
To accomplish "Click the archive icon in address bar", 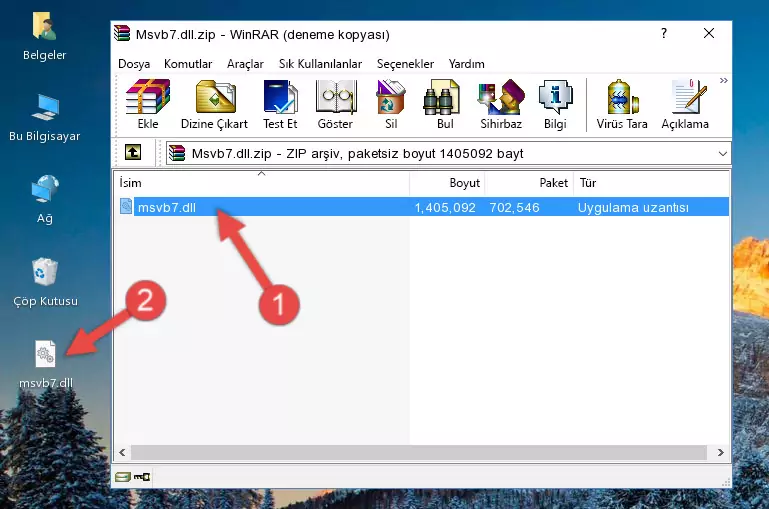I will click(x=177, y=153).
